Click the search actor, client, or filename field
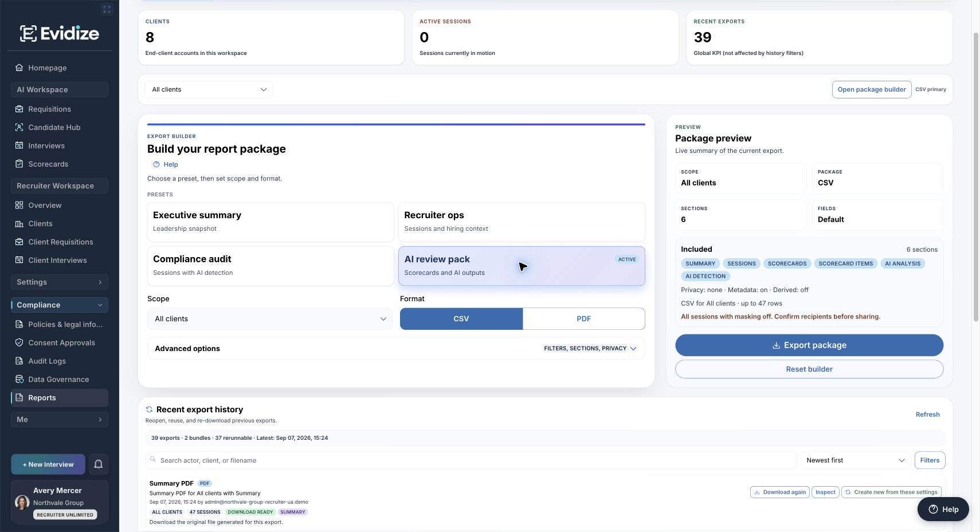 pyautogui.click(x=471, y=460)
